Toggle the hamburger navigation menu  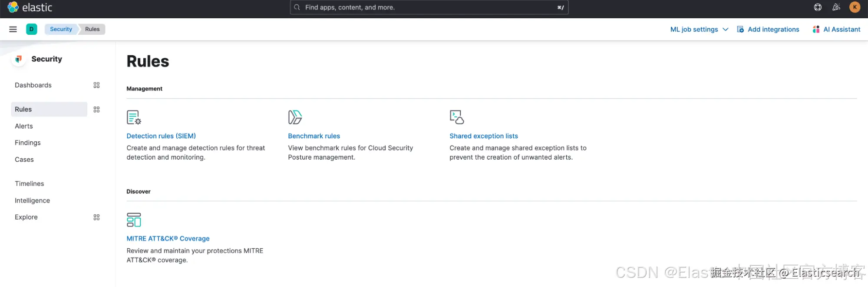pyautogui.click(x=13, y=29)
